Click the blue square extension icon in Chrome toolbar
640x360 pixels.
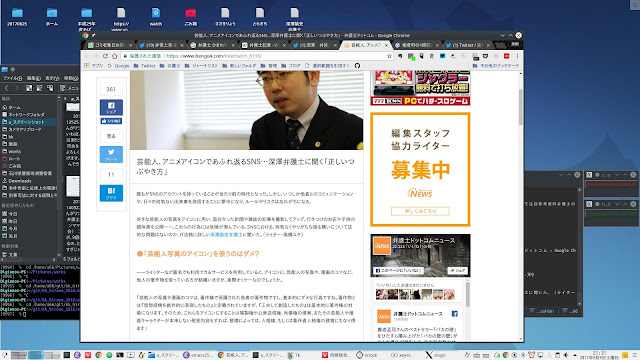click(442, 56)
